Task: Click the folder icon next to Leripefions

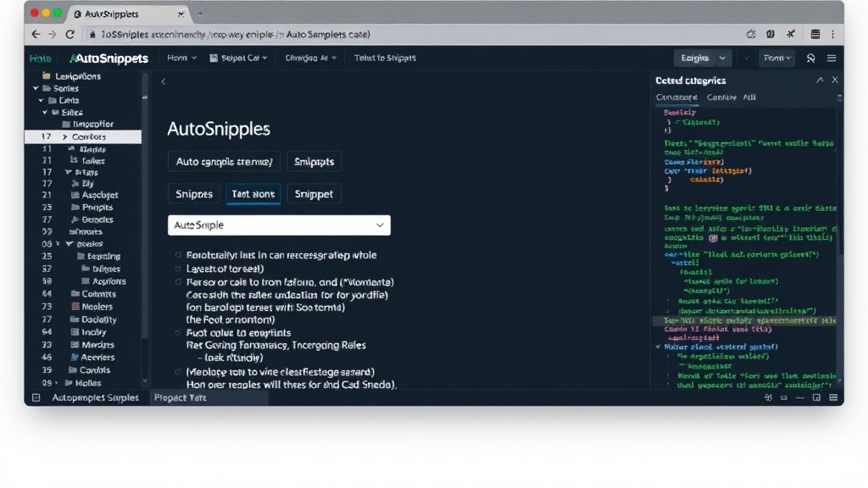Action: pos(47,75)
